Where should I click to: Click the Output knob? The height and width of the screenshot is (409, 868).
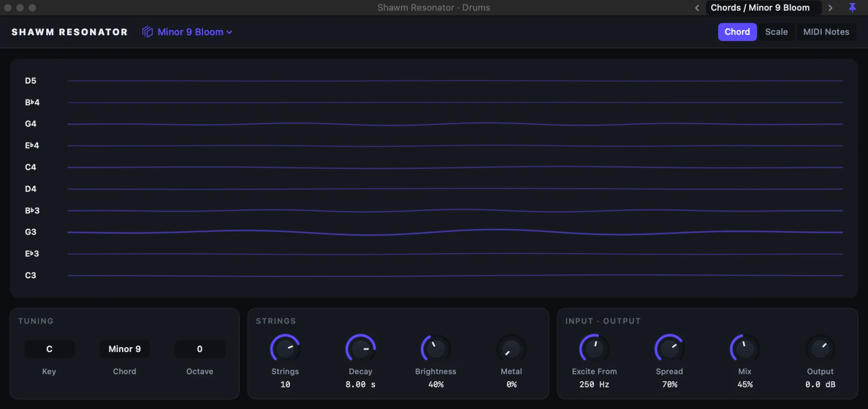(x=820, y=348)
